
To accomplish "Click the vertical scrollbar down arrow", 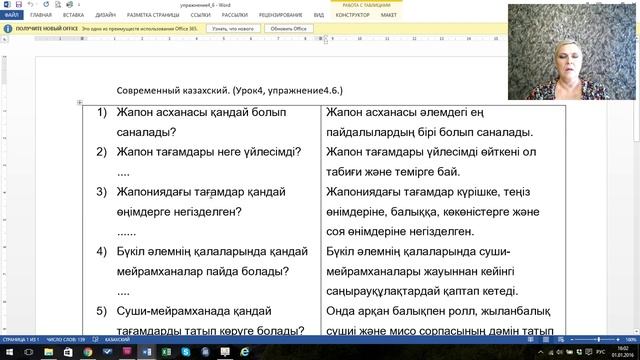I will click(637, 331).
